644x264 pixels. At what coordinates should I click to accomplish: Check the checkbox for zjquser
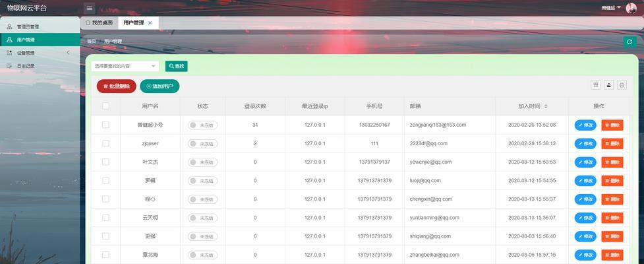pos(105,143)
